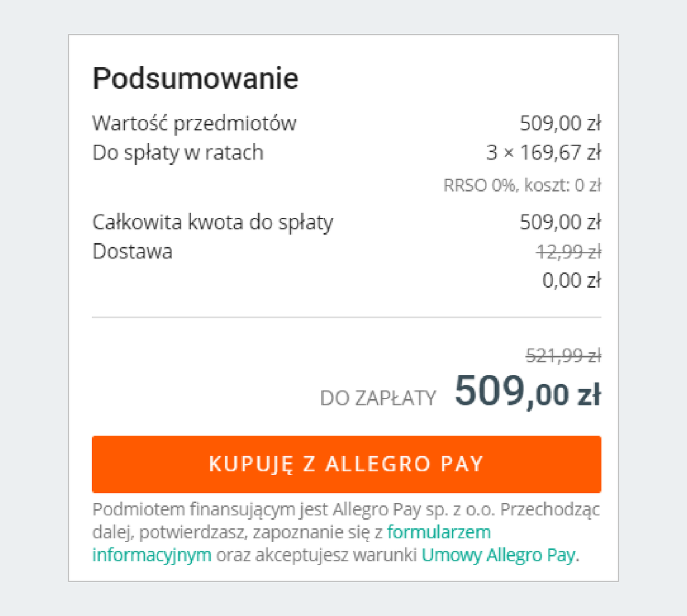Click the Podsumowanie heading
The width and height of the screenshot is (687, 616).
(195, 78)
